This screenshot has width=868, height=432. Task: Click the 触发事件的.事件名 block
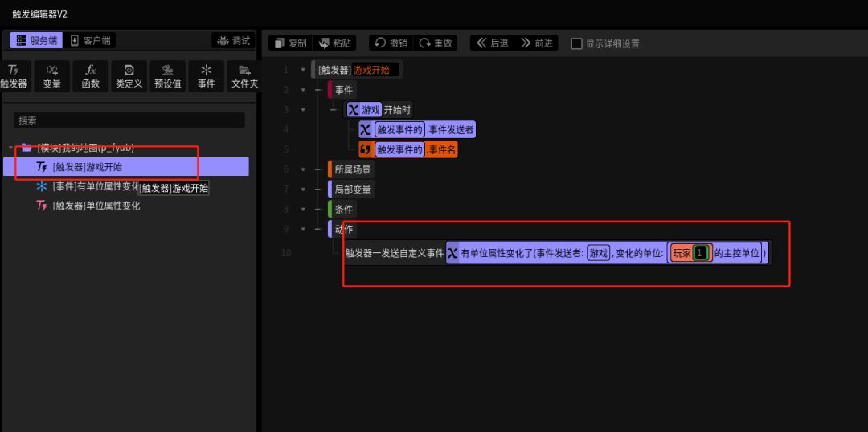point(408,149)
